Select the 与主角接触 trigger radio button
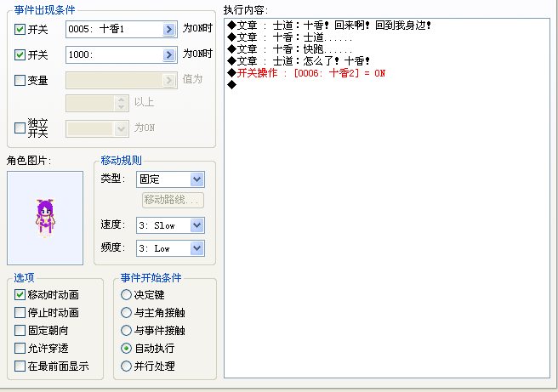This screenshot has width=558, height=392. coord(127,312)
